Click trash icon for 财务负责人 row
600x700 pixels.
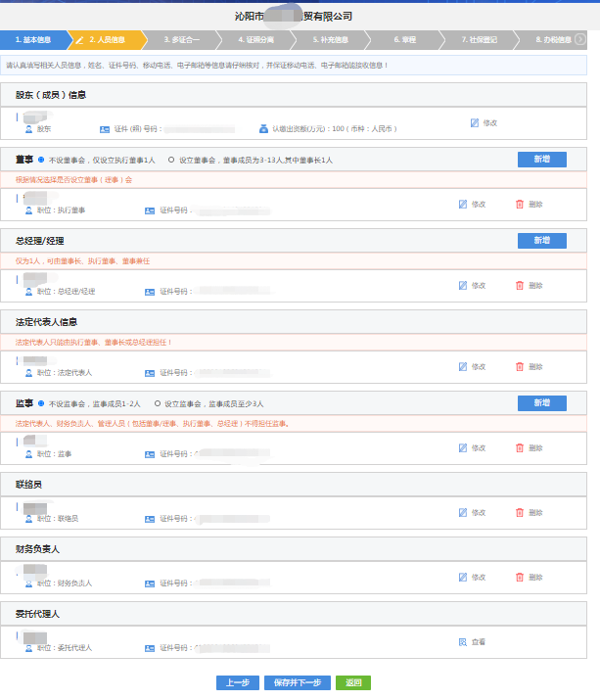[x=520, y=578]
